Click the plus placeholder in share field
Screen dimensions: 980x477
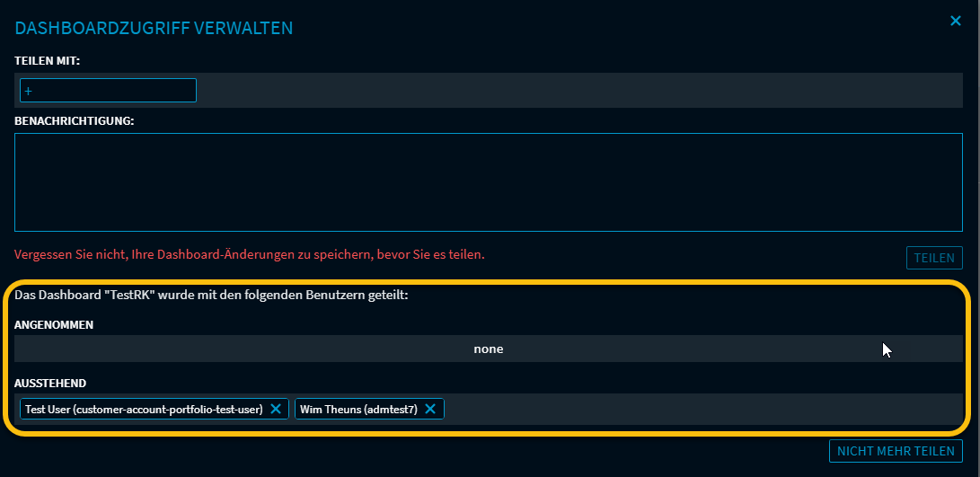point(28,91)
